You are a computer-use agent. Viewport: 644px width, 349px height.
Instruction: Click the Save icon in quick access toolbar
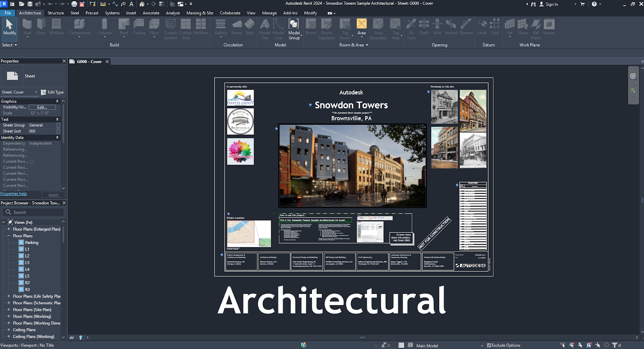[x=30, y=4]
